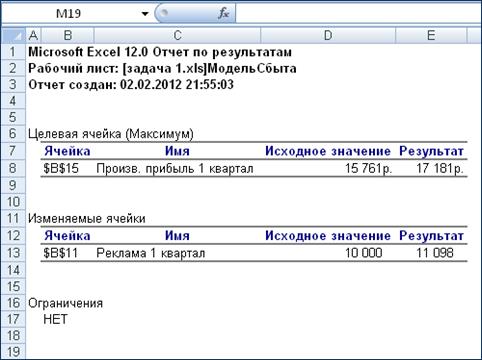482x360 pixels.
Task: Select row 10 header
Action: pyautogui.click(x=13, y=202)
